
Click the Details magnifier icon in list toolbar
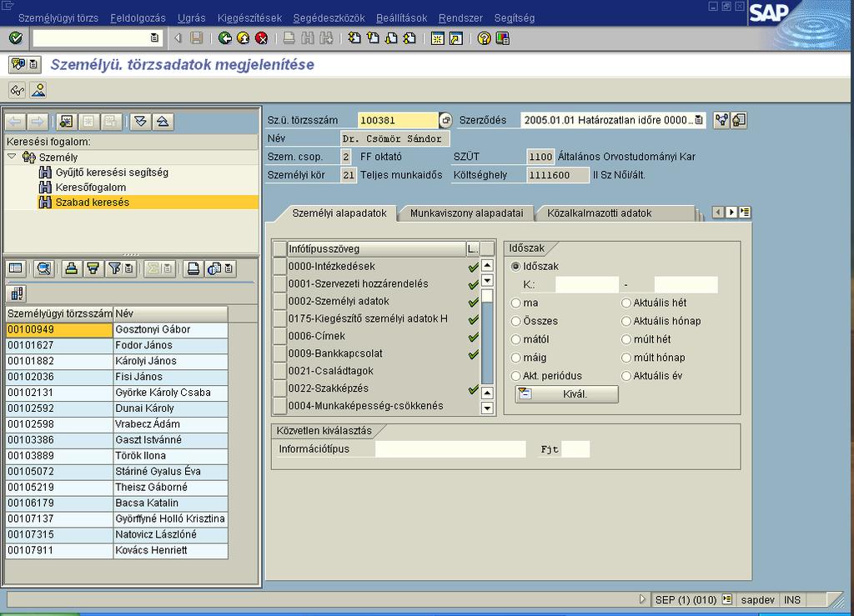tap(44, 268)
